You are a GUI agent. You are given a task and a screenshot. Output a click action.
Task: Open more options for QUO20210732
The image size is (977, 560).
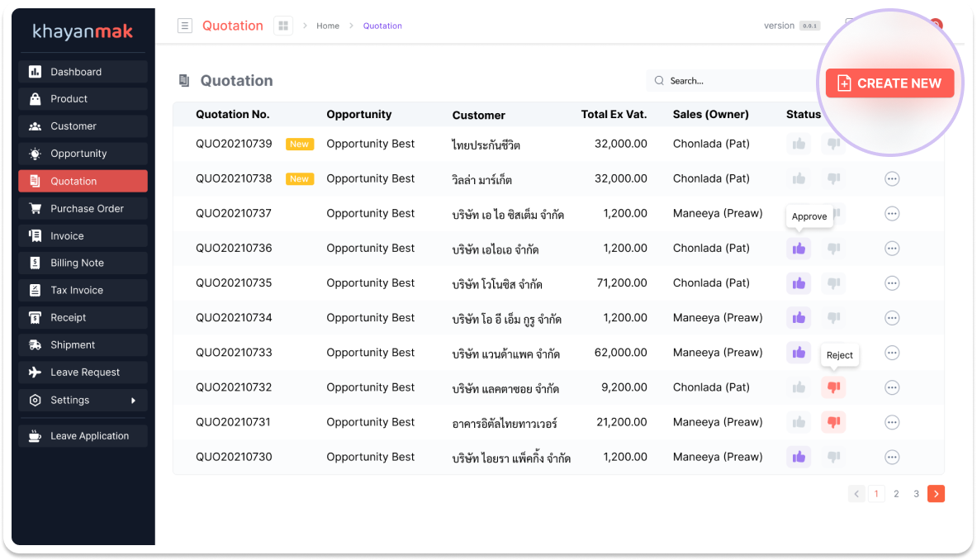click(892, 387)
